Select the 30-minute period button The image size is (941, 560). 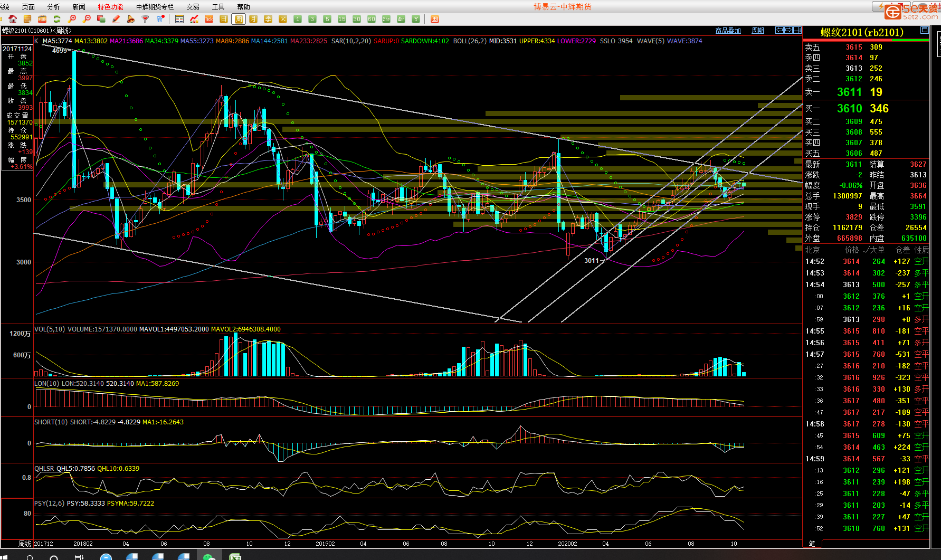(x=357, y=19)
